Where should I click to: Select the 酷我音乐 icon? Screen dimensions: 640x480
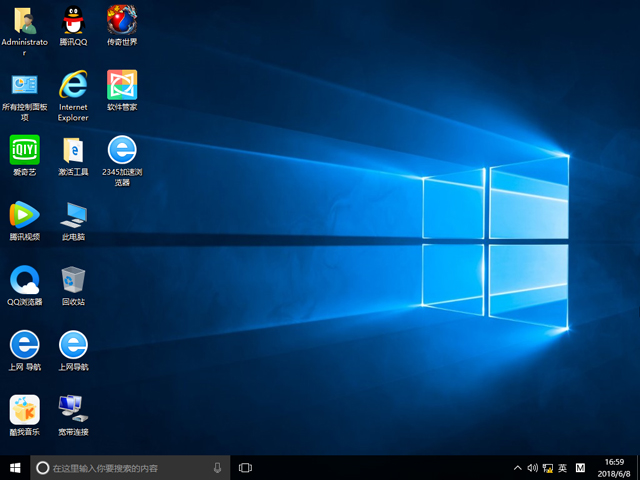coord(24,410)
